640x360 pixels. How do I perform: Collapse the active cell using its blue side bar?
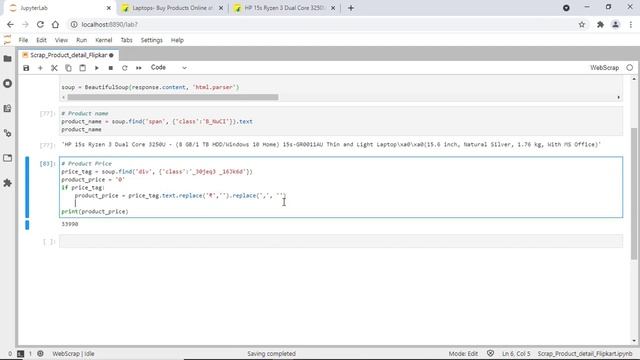(x=27, y=187)
